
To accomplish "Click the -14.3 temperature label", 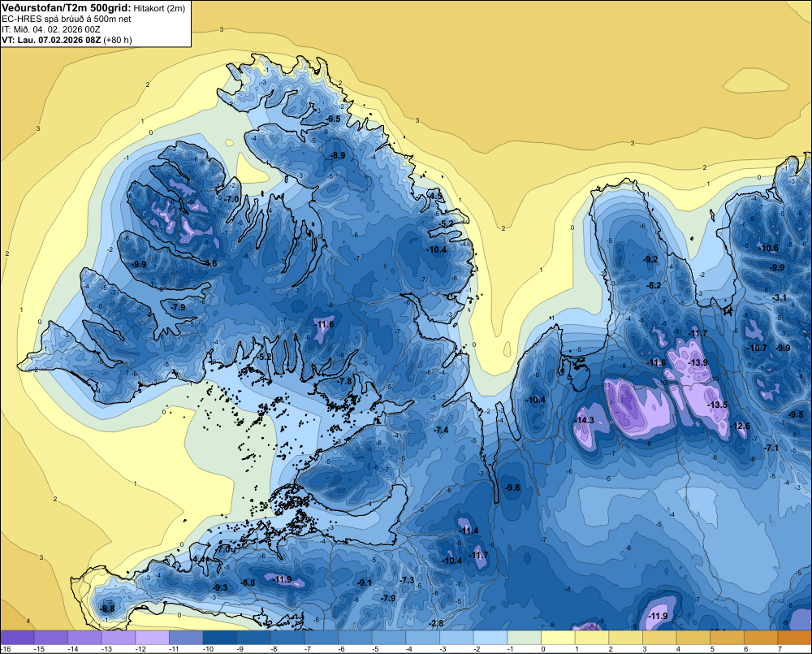I will point(585,420).
